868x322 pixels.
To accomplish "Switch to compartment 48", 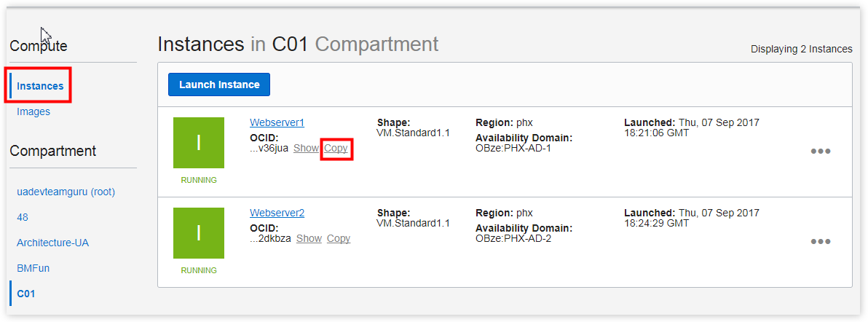I will (23, 217).
